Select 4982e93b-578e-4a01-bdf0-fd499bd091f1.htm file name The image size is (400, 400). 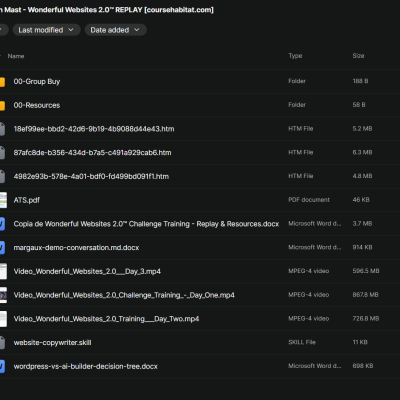(91, 176)
